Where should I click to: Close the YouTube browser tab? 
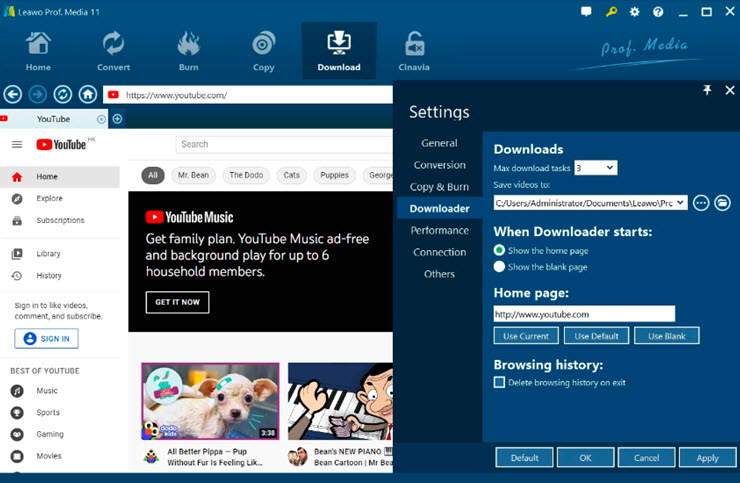click(x=101, y=119)
